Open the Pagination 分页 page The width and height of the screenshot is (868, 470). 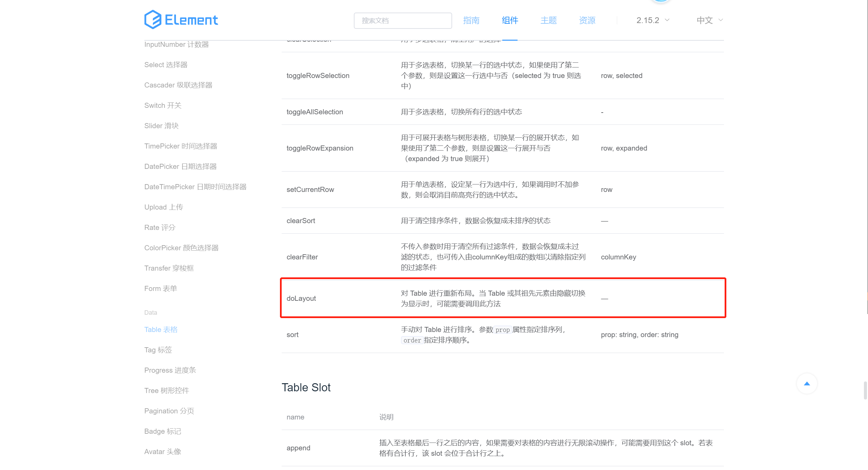(x=169, y=411)
